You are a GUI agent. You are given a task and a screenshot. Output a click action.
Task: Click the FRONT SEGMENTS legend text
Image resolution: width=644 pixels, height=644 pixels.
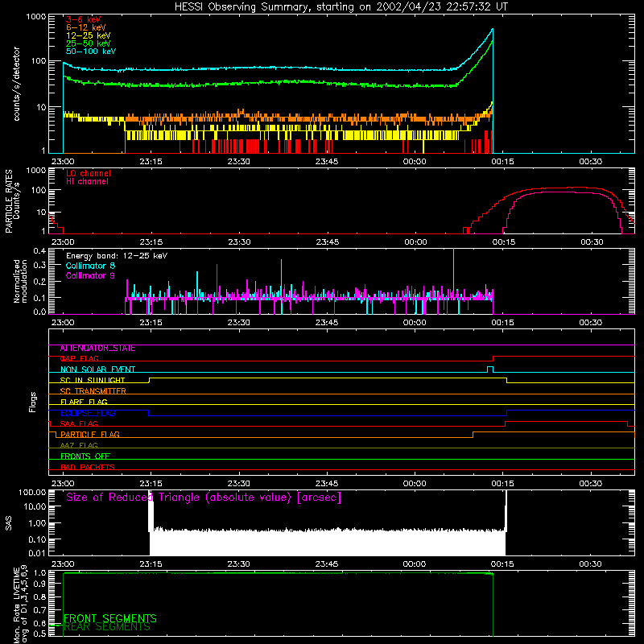110,618
